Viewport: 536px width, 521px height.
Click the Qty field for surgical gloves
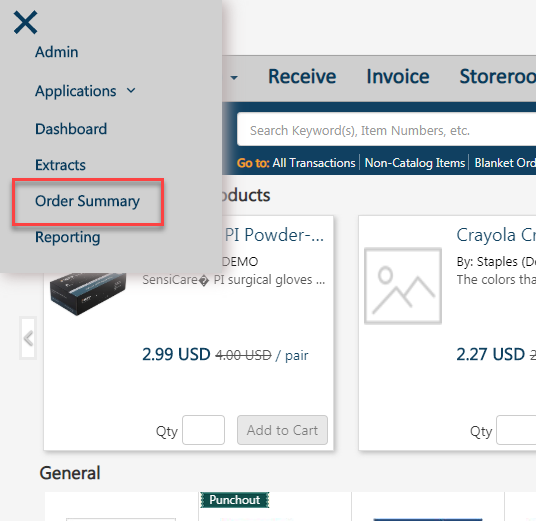click(x=203, y=430)
